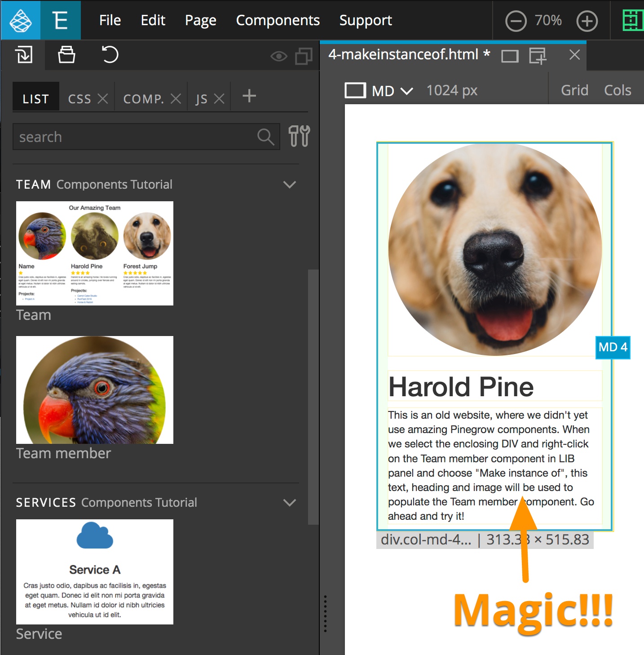Click the Team member label
The image size is (644, 655).
pos(63,453)
